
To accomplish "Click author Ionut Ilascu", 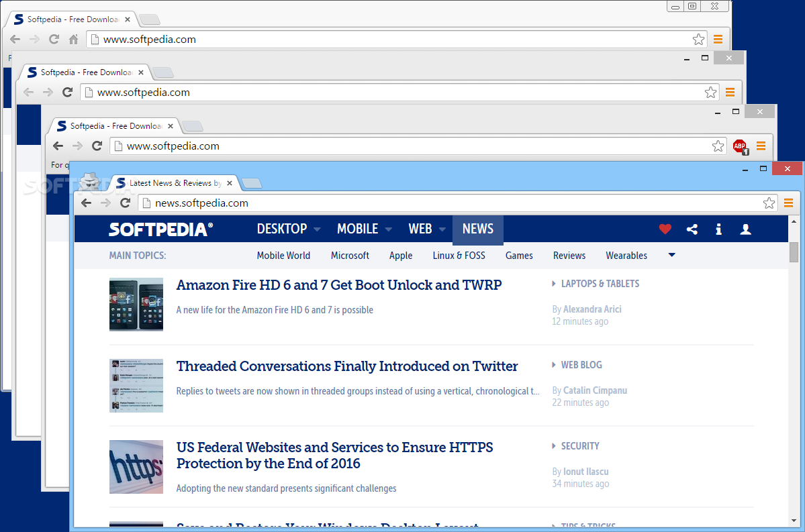I will coord(585,472).
